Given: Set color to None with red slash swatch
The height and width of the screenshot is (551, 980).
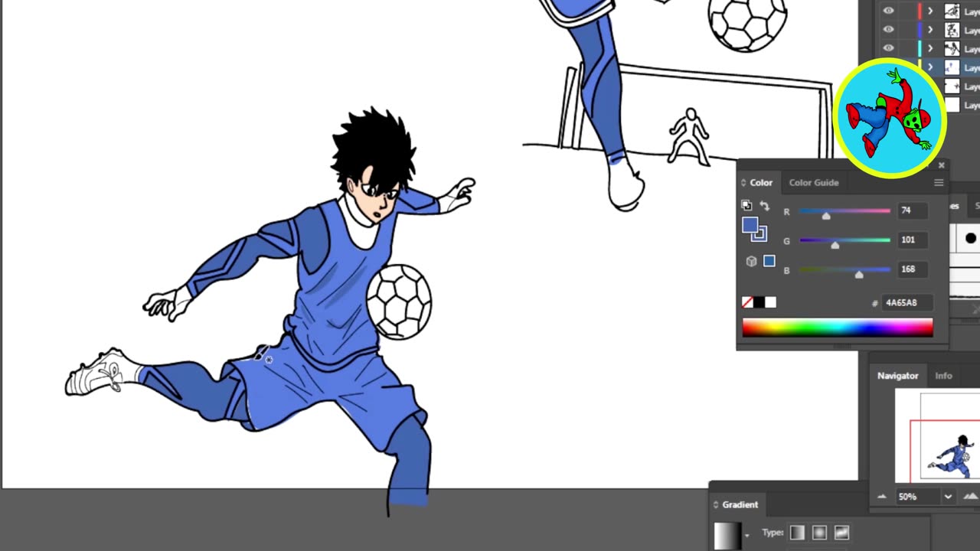Looking at the screenshot, I should [747, 302].
